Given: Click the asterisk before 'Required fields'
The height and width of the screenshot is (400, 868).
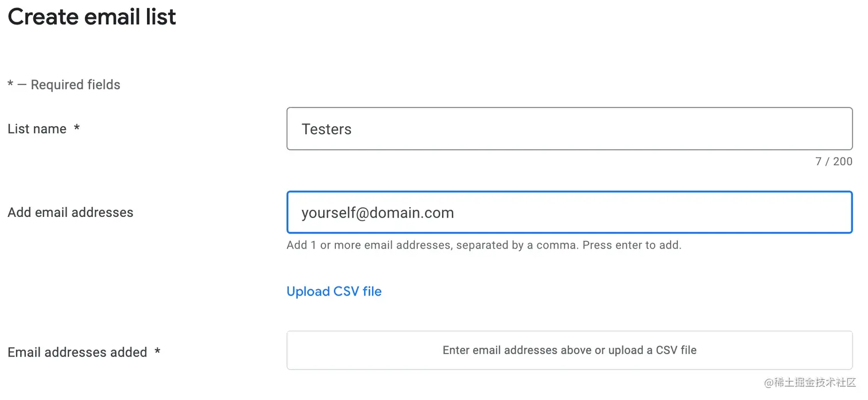Looking at the screenshot, I should pyautogui.click(x=10, y=84).
